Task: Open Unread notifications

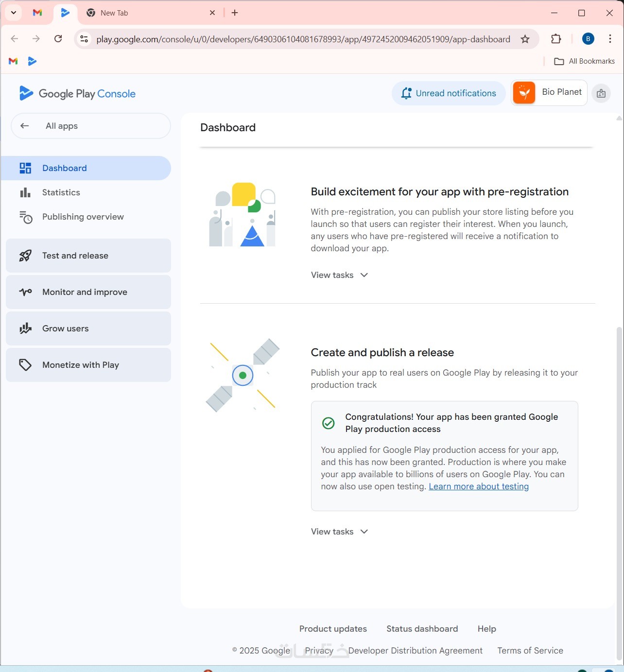Action: 449,93
